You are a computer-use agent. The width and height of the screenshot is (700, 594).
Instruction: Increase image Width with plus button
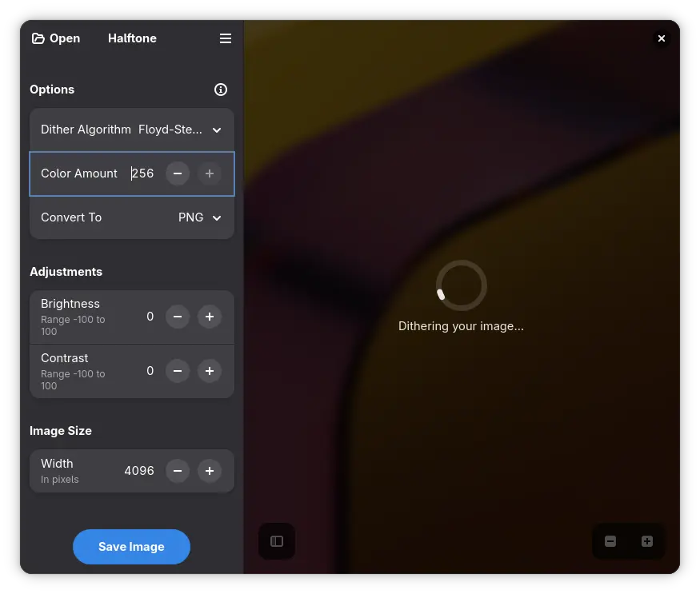[210, 471]
